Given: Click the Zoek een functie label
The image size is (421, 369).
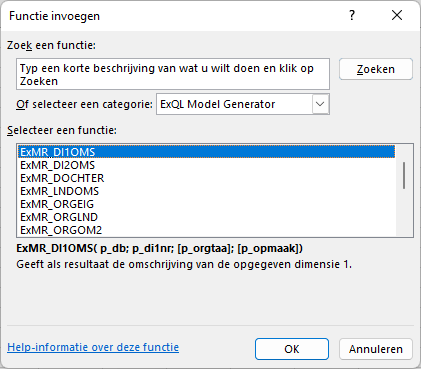Looking at the screenshot, I should click(x=51, y=45).
